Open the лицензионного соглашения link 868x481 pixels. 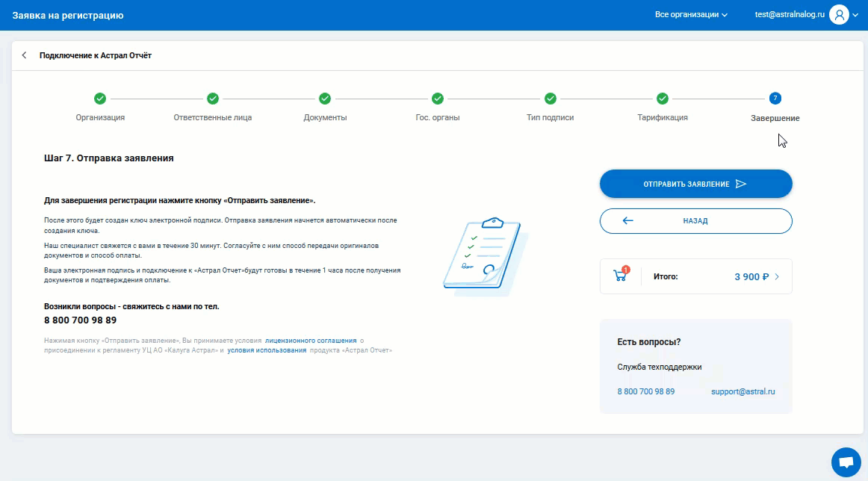(x=311, y=341)
